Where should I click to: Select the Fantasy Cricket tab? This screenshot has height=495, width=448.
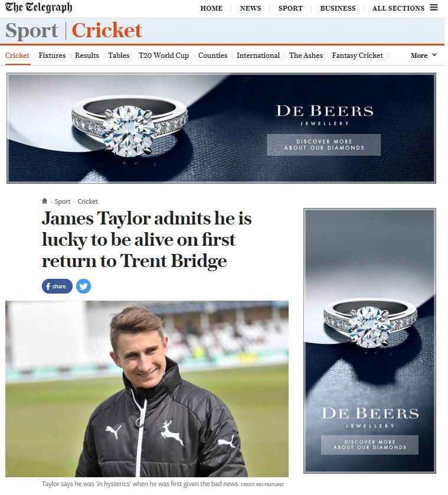(358, 56)
